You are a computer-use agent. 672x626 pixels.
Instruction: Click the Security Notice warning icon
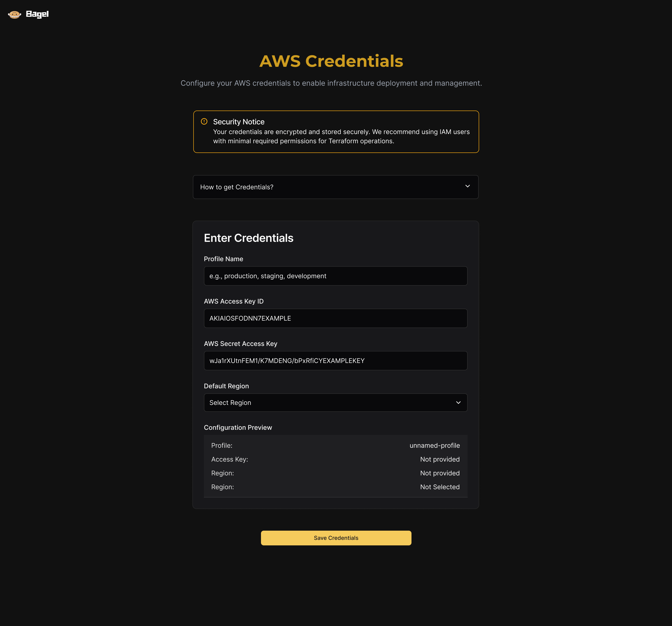coord(204,121)
